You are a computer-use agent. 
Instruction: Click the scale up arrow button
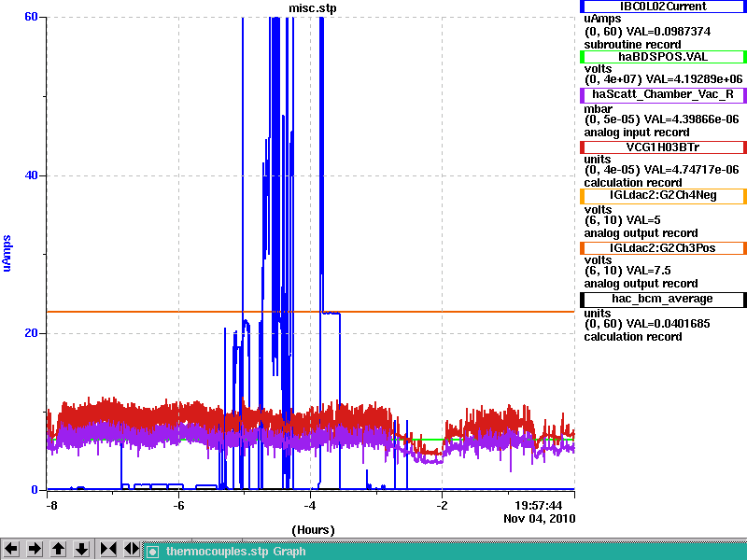[x=59, y=549]
